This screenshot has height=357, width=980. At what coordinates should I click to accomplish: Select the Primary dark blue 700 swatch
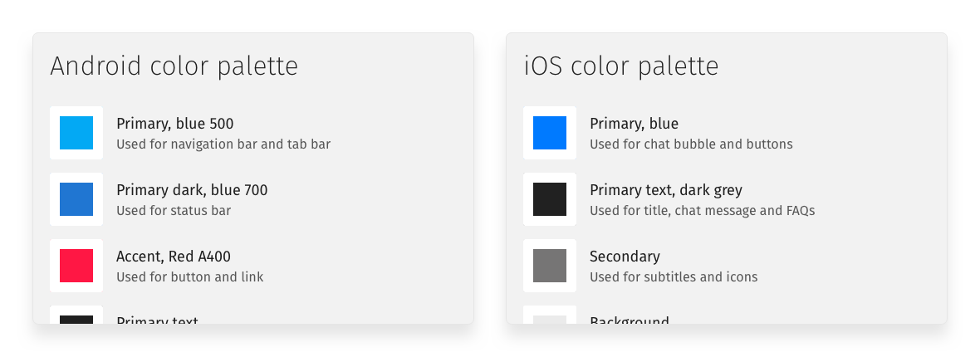tap(76, 198)
